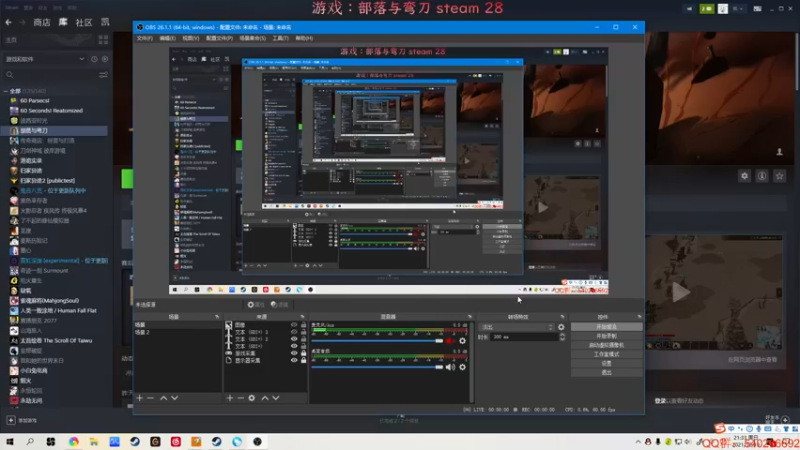The image size is (800, 450).
Task: Unmute the microphone channel's red speaker icon
Action: (x=450, y=341)
